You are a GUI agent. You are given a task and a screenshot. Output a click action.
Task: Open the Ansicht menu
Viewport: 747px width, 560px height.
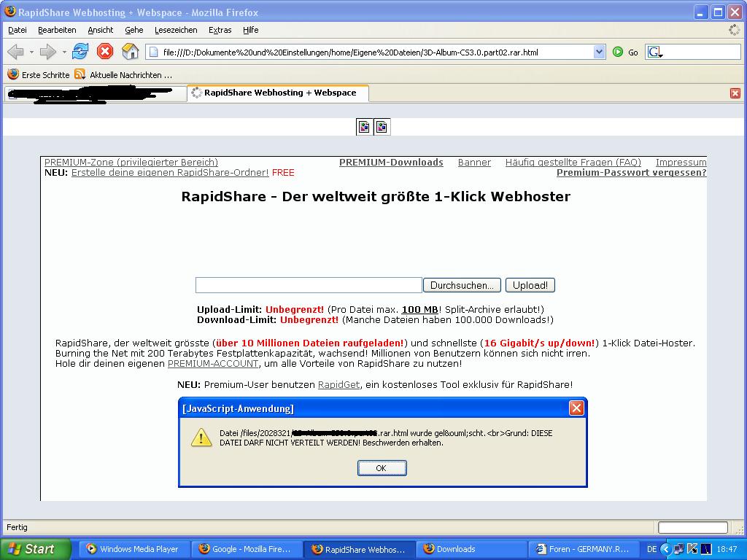(101, 30)
